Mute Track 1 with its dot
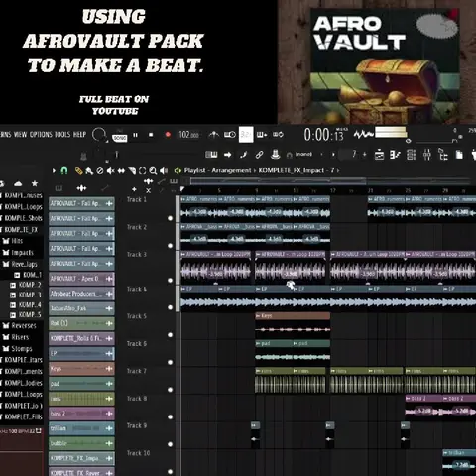The height and width of the screenshot is (476, 476). coord(171,218)
